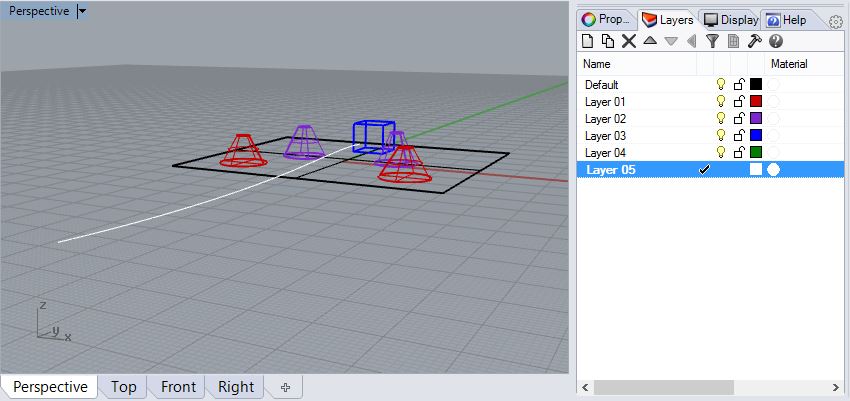This screenshot has width=850, height=401.
Task: Click the current-layer checkmark on Layer 05
Action: pyautogui.click(x=704, y=170)
